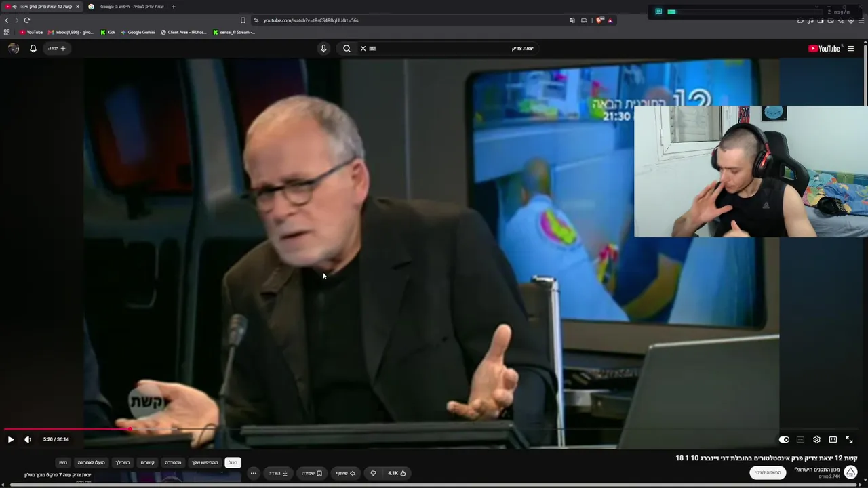Open a new browser tab

[173, 7]
